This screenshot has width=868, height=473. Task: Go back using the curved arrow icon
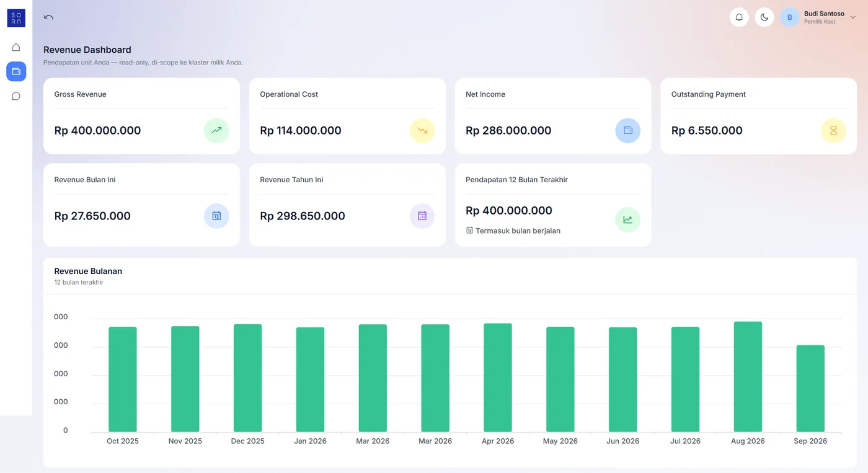pos(48,17)
